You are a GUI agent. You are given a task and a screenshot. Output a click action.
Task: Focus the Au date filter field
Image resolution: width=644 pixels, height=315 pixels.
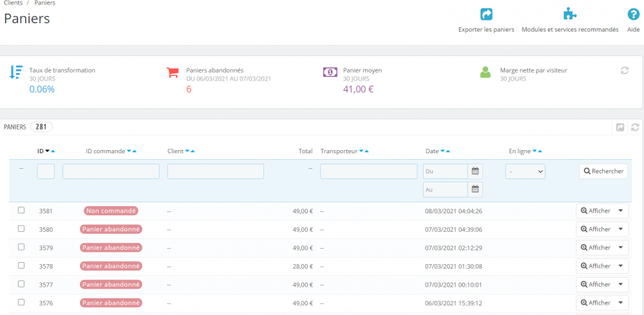coord(446,189)
